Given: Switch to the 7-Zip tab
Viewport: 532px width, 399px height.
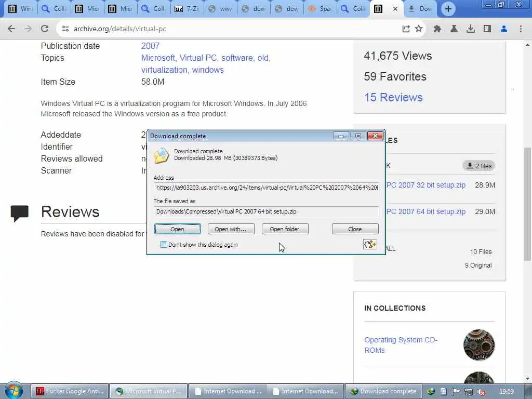Looking at the screenshot, I should pos(187,9).
